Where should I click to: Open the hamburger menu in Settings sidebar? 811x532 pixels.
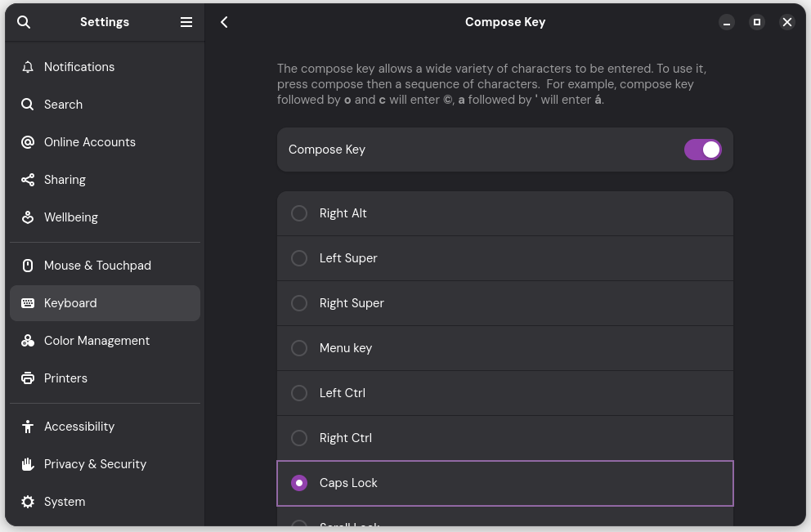point(186,22)
